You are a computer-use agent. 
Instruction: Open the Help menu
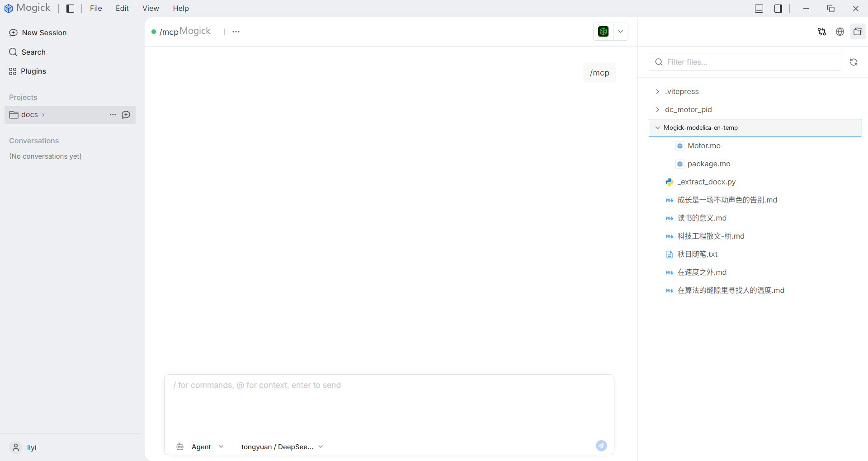coord(181,9)
